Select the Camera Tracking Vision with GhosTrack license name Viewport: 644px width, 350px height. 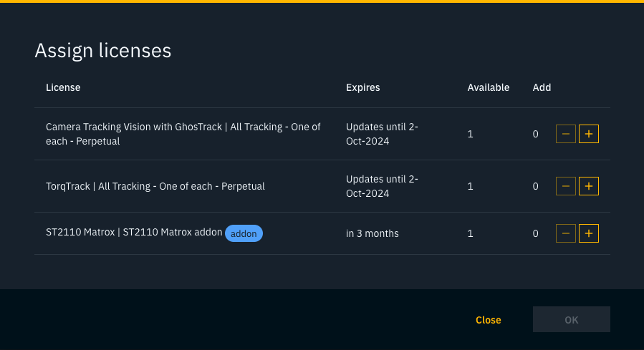pyautogui.click(x=183, y=134)
